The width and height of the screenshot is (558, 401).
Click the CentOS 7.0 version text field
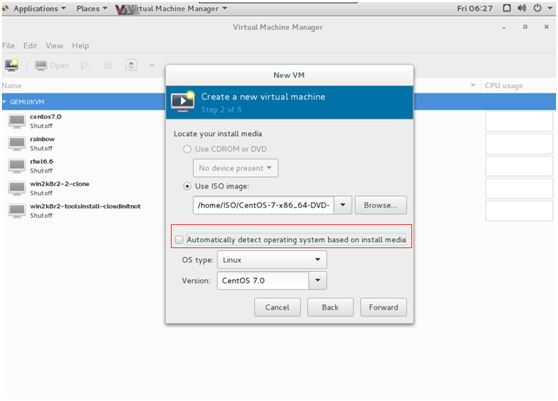click(x=263, y=280)
